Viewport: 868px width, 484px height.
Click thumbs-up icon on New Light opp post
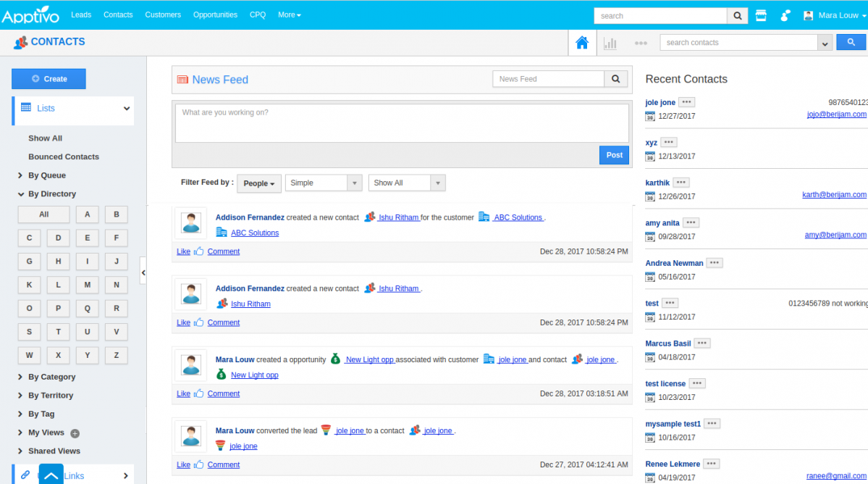[199, 393]
